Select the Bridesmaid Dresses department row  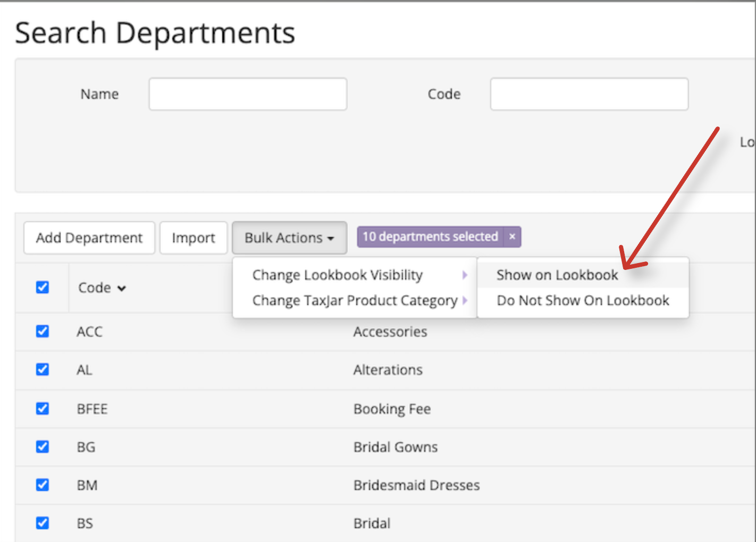click(416, 485)
